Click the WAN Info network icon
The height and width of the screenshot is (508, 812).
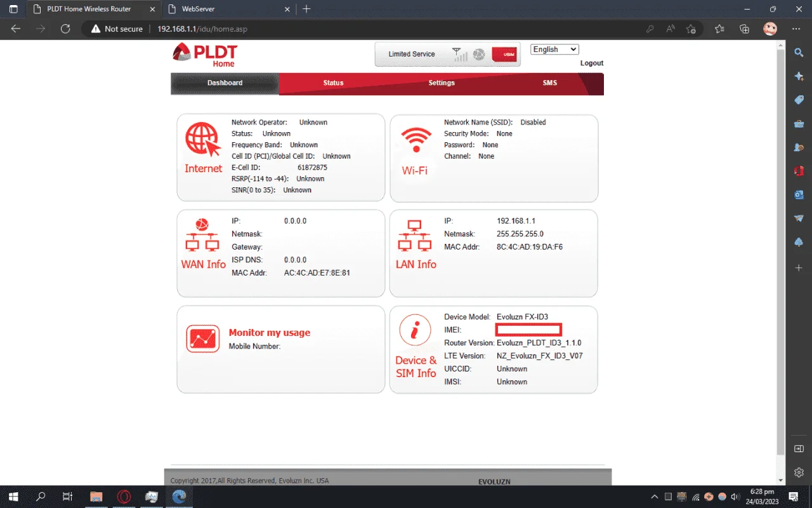click(202, 236)
